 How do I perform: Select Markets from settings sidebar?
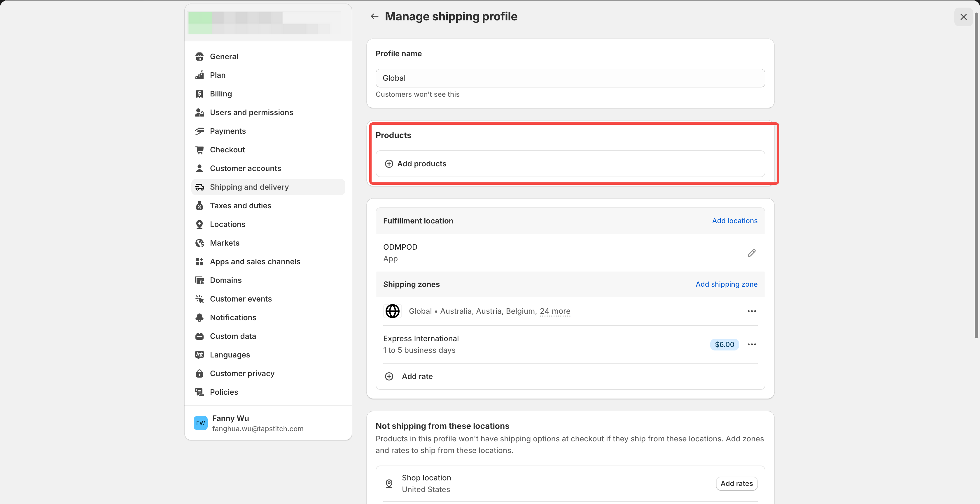225,243
